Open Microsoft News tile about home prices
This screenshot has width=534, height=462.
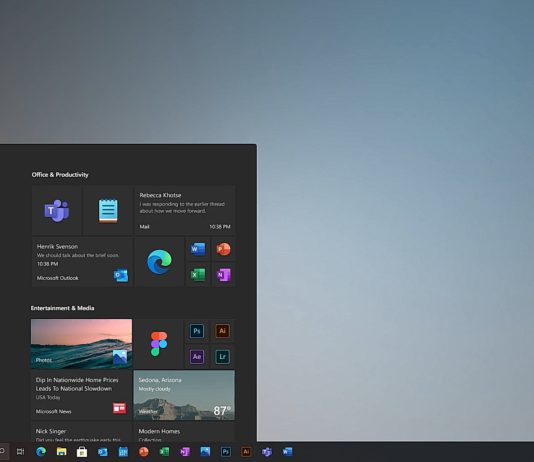coord(81,395)
